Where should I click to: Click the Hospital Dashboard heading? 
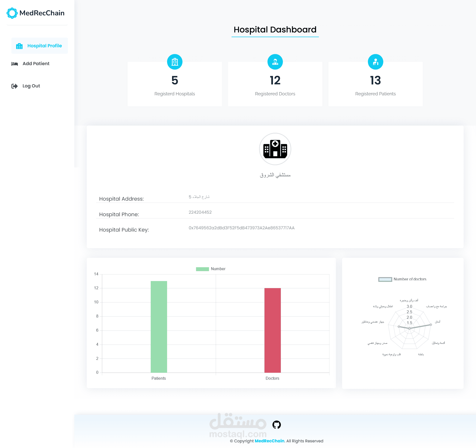tap(275, 30)
